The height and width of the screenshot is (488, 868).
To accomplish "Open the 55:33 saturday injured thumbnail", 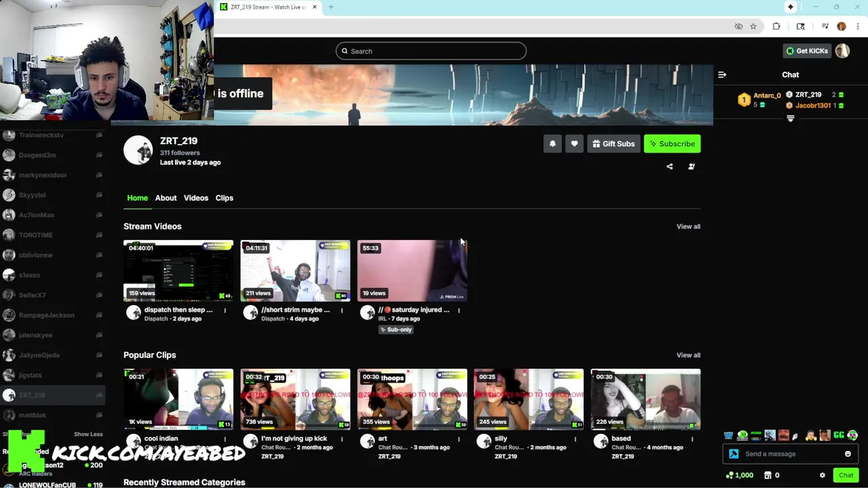I will (x=412, y=270).
